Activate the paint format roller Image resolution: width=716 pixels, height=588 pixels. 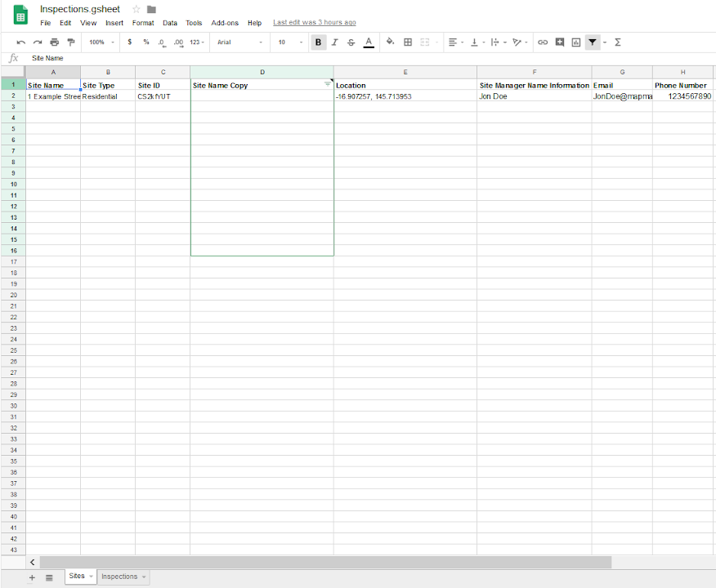pyautogui.click(x=71, y=42)
